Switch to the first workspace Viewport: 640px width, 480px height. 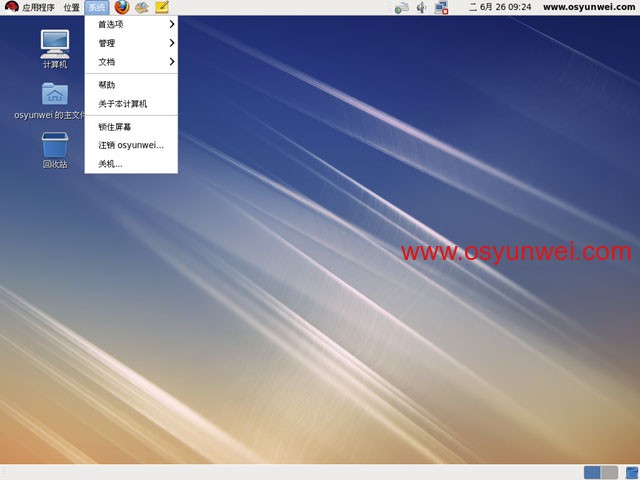[x=592, y=473]
